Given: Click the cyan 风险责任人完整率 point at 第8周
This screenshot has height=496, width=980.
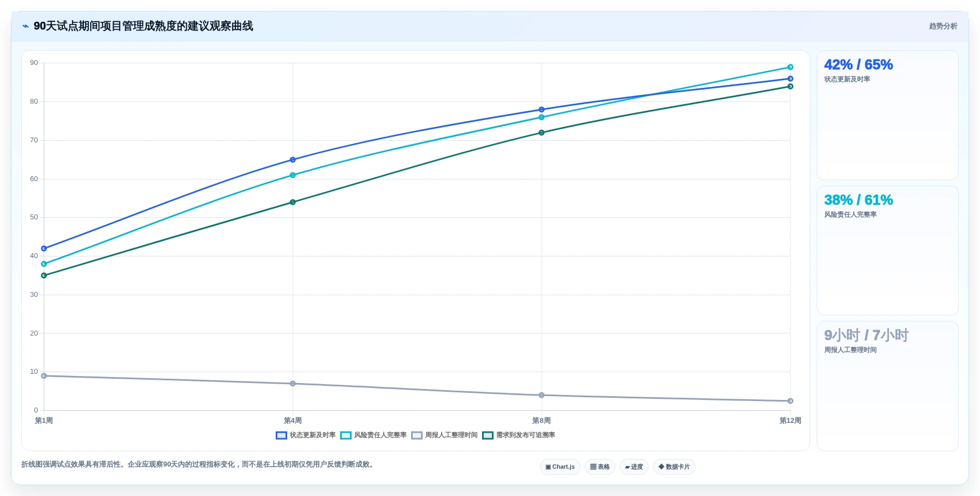Looking at the screenshot, I should pos(542,117).
